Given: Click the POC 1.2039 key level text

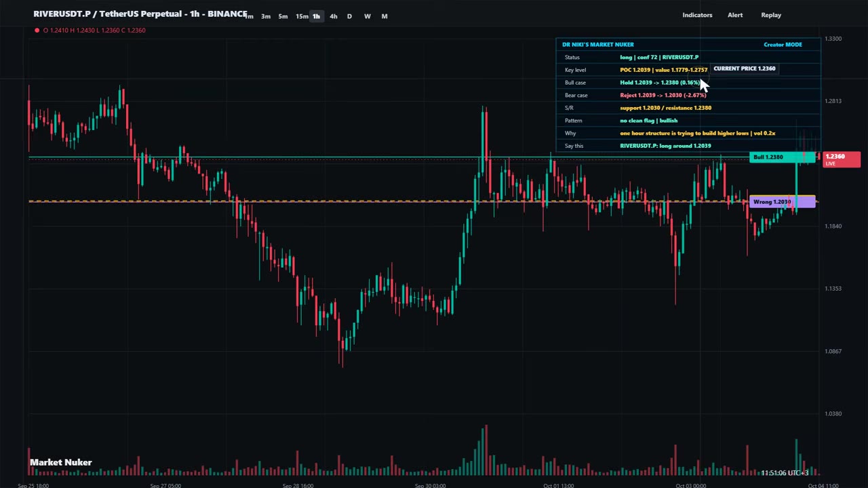Looking at the screenshot, I should (x=663, y=70).
